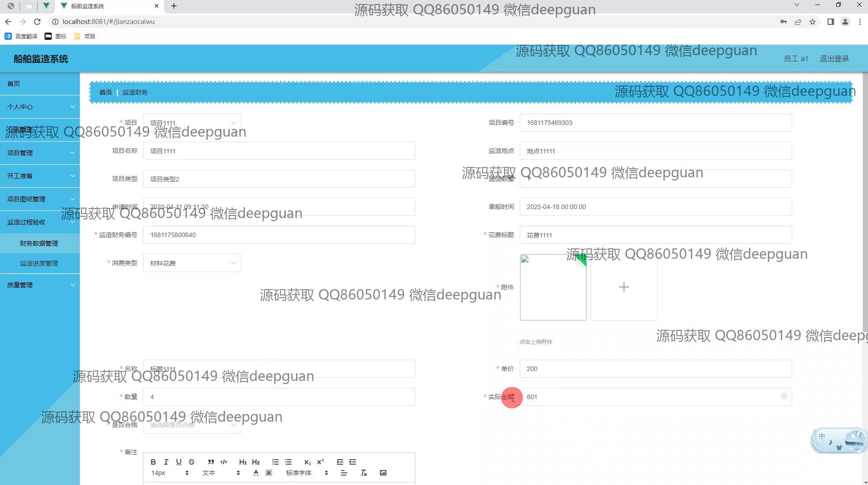The width and height of the screenshot is (868, 485).
Task: Apply H2 heading in the editor
Action: (x=256, y=462)
